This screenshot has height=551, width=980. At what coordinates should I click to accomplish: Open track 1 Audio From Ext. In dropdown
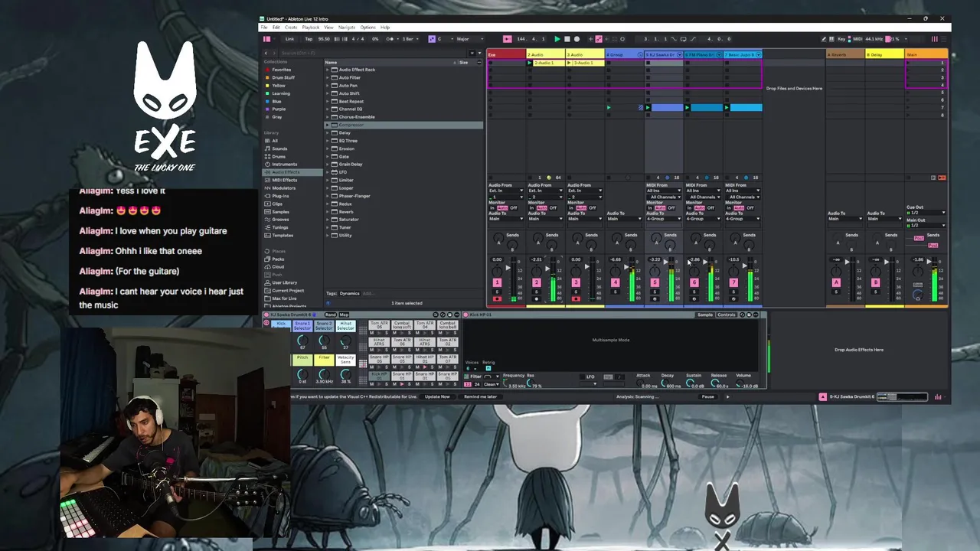[506, 191]
